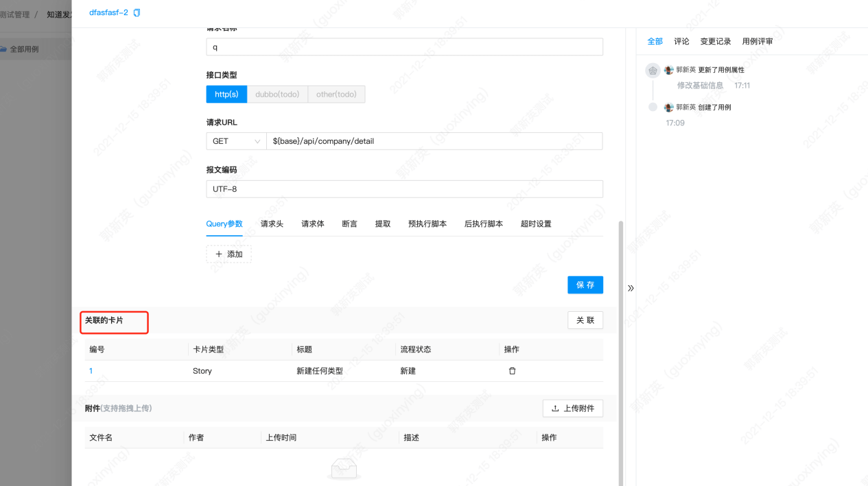Select the other(todo) interface type
Image resolution: width=868 pixels, height=486 pixels.
[336, 94]
